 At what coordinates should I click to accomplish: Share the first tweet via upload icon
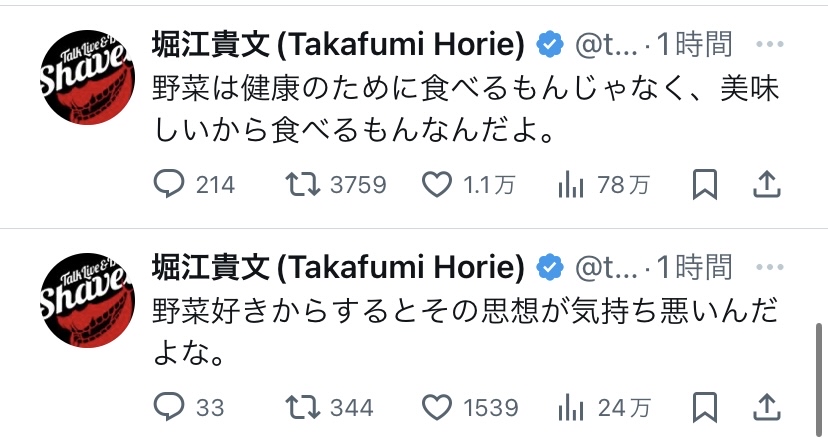pos(766,184)
